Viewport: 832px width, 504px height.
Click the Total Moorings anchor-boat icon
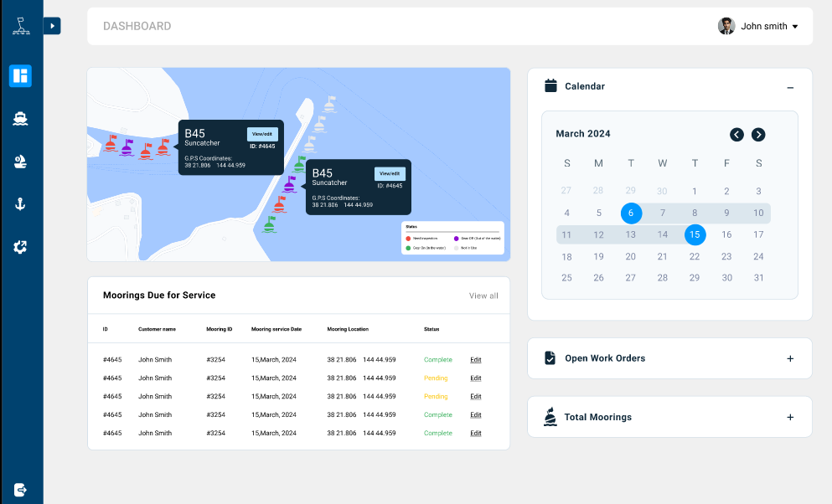pos(550,417)
